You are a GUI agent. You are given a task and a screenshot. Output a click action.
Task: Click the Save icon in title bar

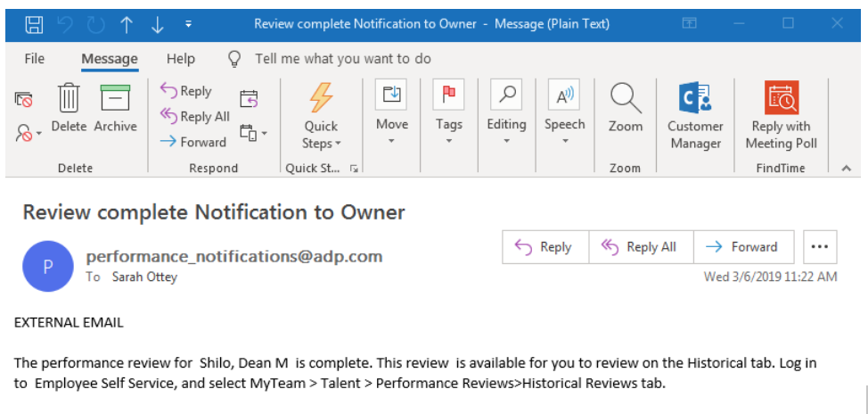(35, 24)
